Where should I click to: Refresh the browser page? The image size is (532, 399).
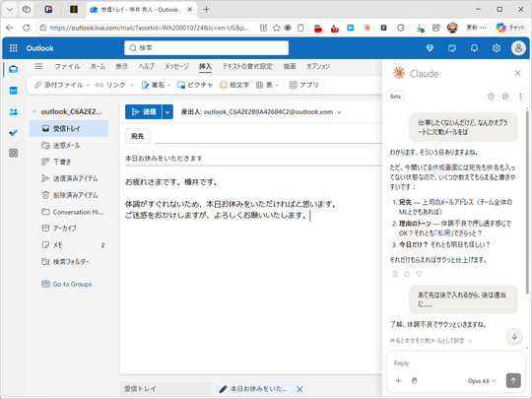[27, 28]
